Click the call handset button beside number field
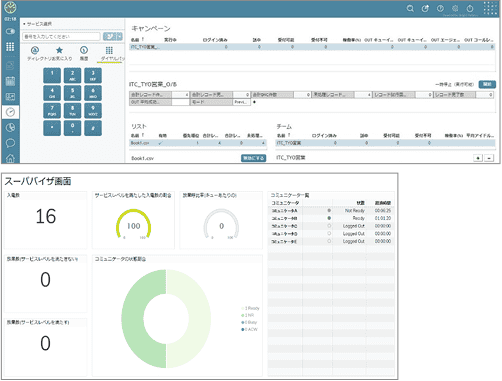 tap(109, 36)
